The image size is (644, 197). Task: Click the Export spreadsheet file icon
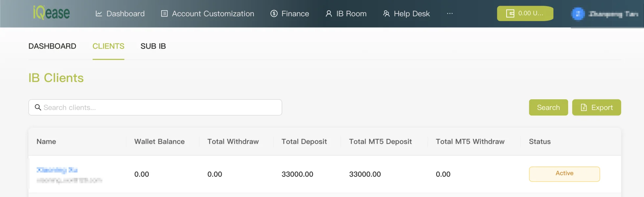(584, 107)
